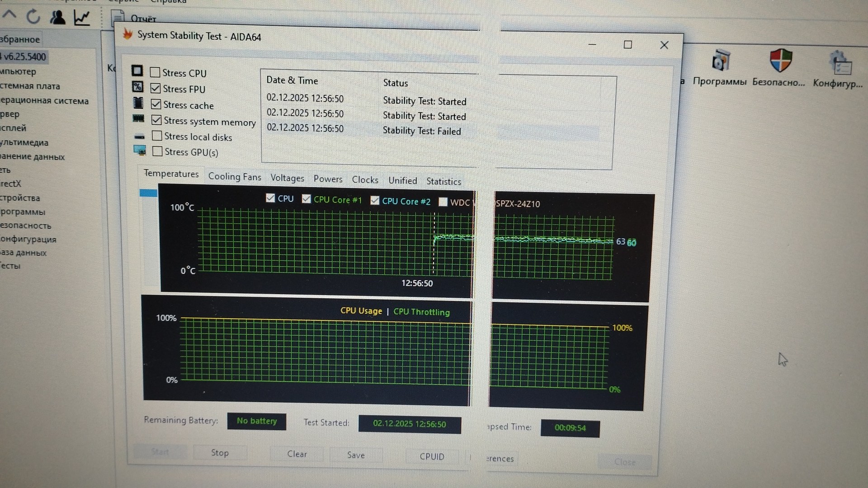868x488 pixels.
Task: Click the user profile toolbar icon
Action: 57,17
